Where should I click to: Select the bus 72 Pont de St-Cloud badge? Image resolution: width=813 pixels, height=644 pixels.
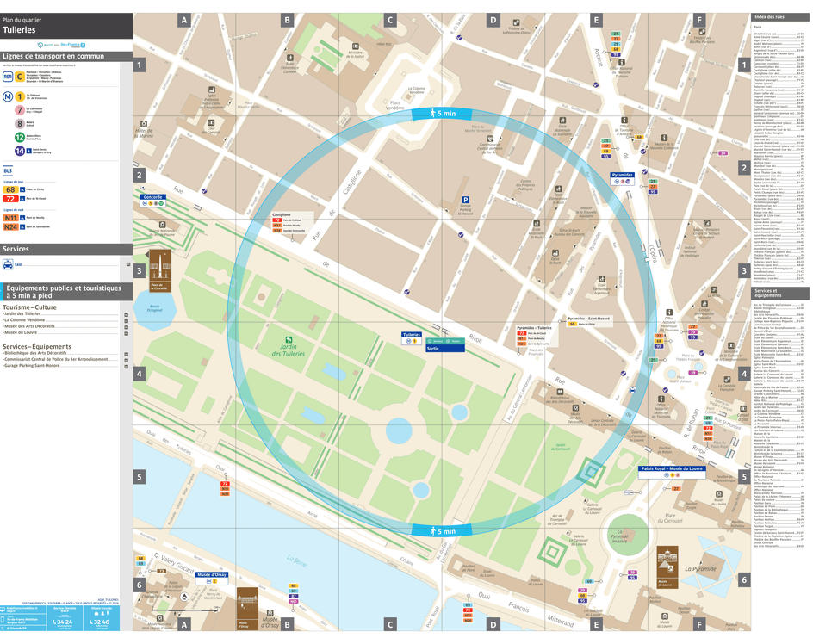[x=9, y=197]
